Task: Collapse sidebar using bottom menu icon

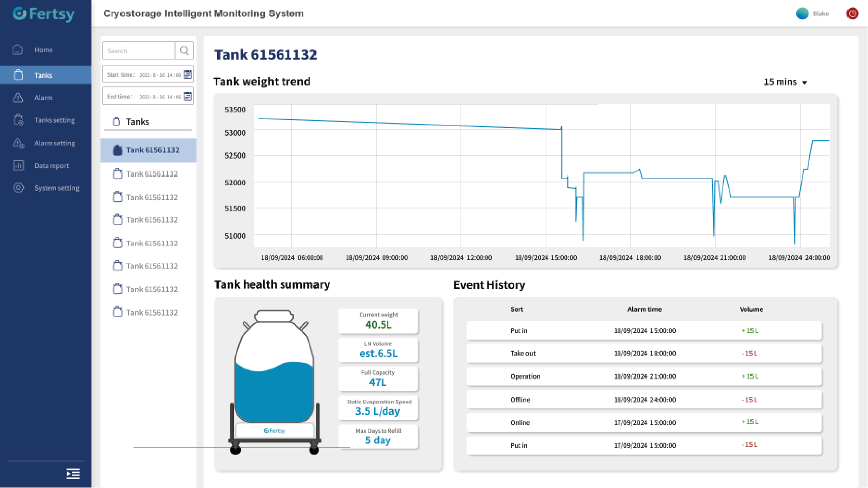Action: 73,474
